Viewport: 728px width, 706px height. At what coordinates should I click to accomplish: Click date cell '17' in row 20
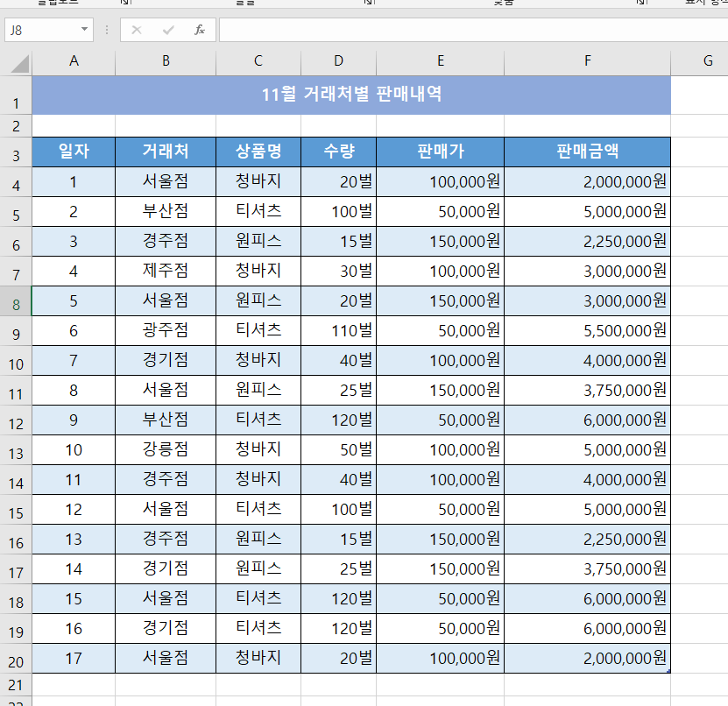click(x=74, y=658)
